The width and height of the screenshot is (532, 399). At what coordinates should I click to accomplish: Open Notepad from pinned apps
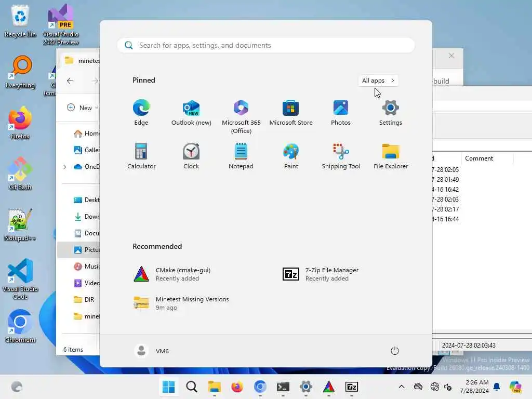241,156
